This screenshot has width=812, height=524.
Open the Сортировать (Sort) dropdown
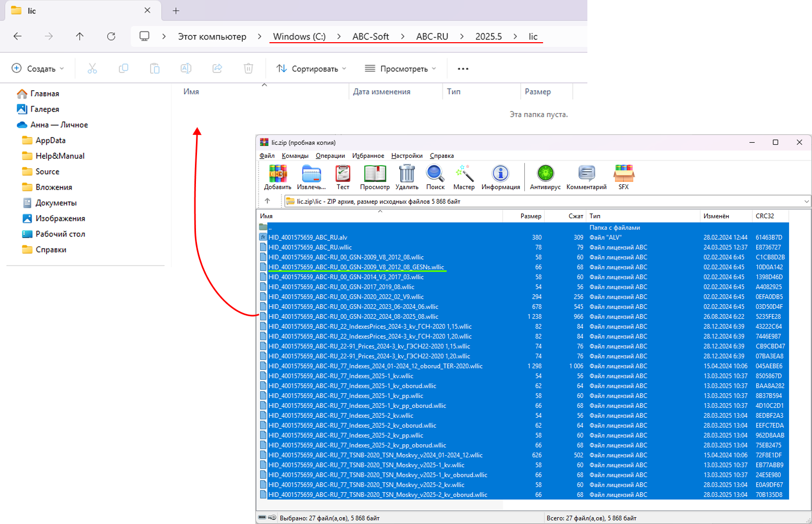[x=311, y=69]
